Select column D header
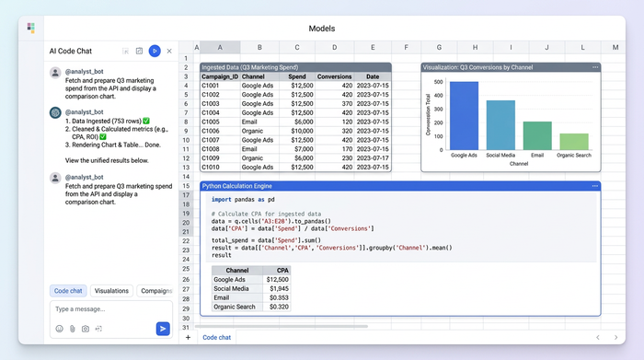The height and width of the screenshot is (360, 644). pyautogui.click(x=334, y=47)
